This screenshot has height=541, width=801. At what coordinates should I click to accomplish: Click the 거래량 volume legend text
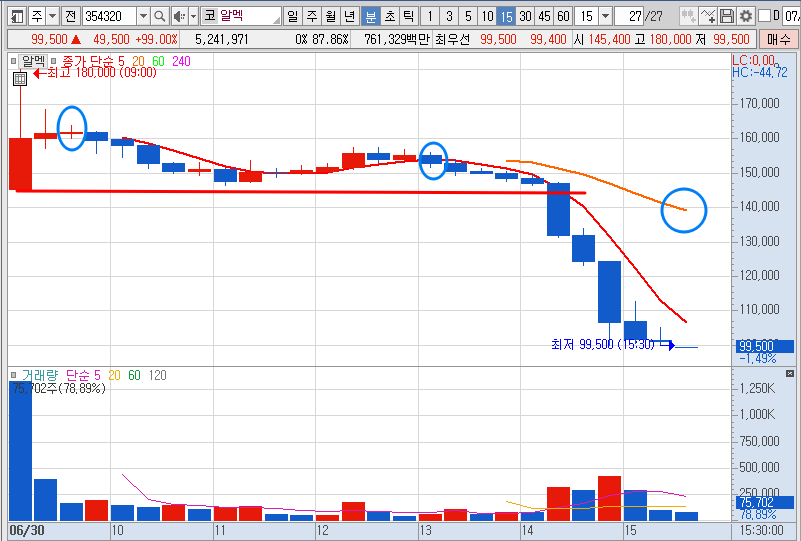[40, 375]
